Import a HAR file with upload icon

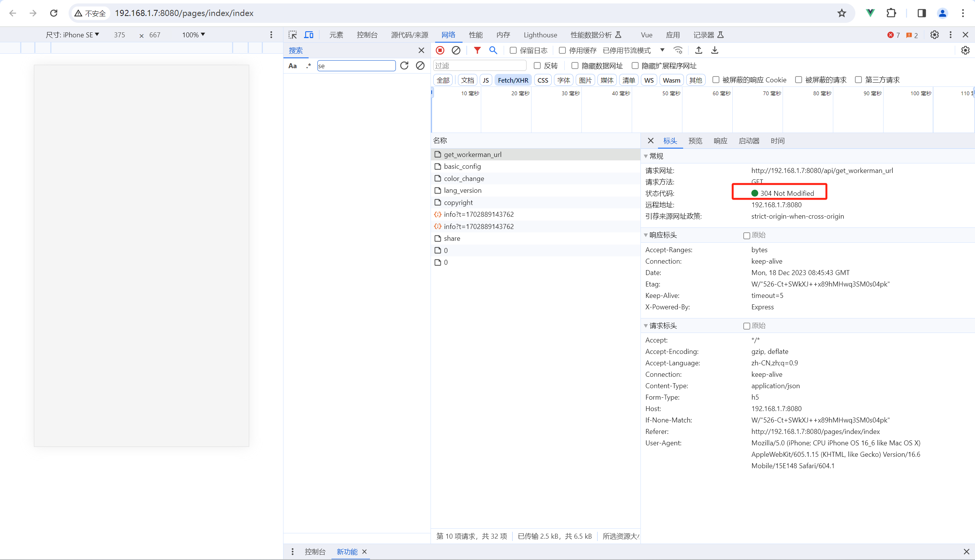[698, 50]
